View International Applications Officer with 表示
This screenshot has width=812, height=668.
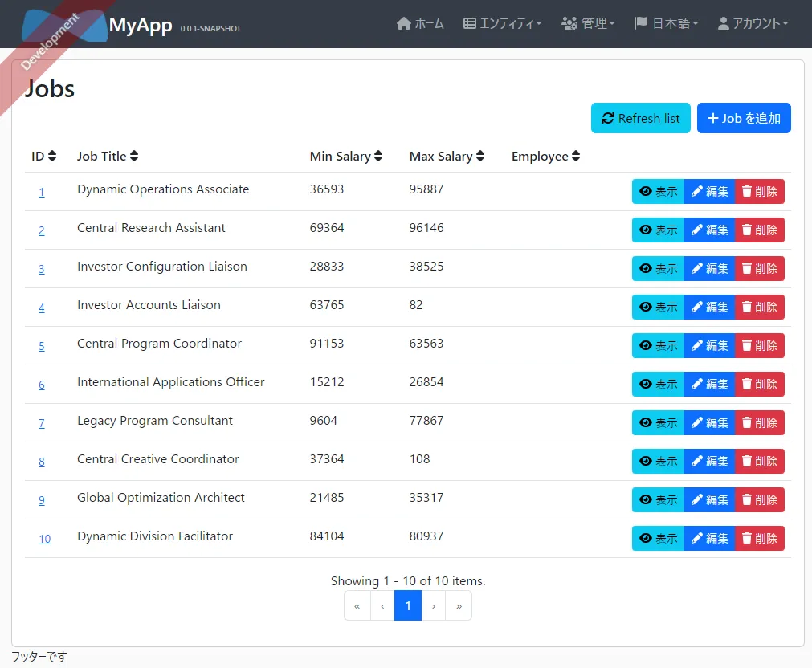pos(659,385)
